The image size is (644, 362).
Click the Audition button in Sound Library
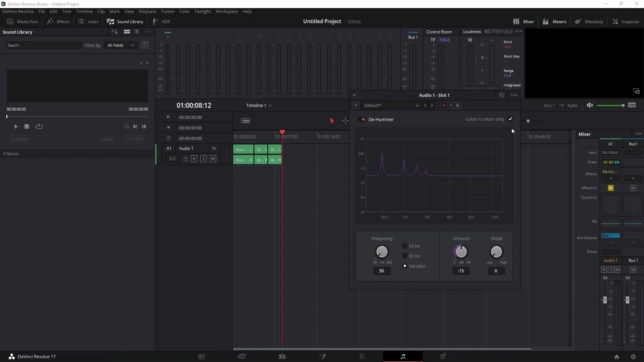pyautogui.click(x=19, y=139)
